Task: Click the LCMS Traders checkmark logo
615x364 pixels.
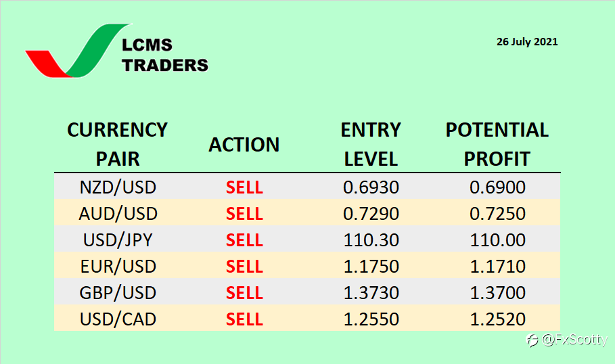Action: 77,51
